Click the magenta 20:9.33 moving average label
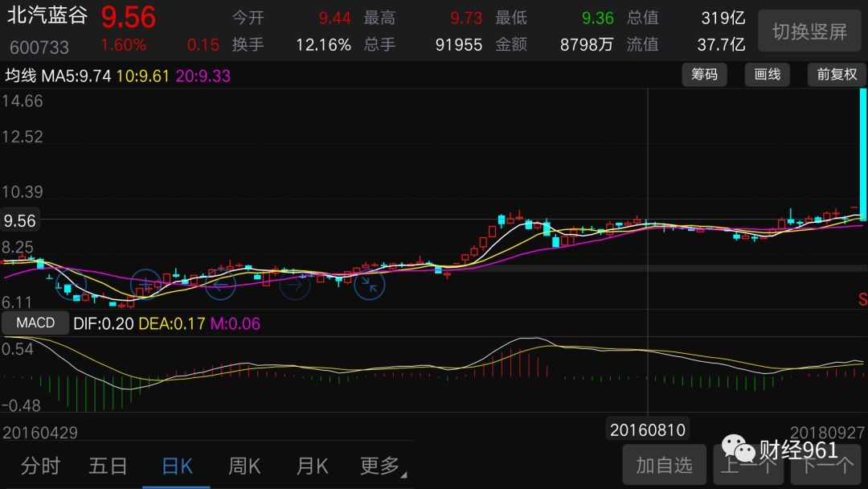 click(x=203, y=76)
